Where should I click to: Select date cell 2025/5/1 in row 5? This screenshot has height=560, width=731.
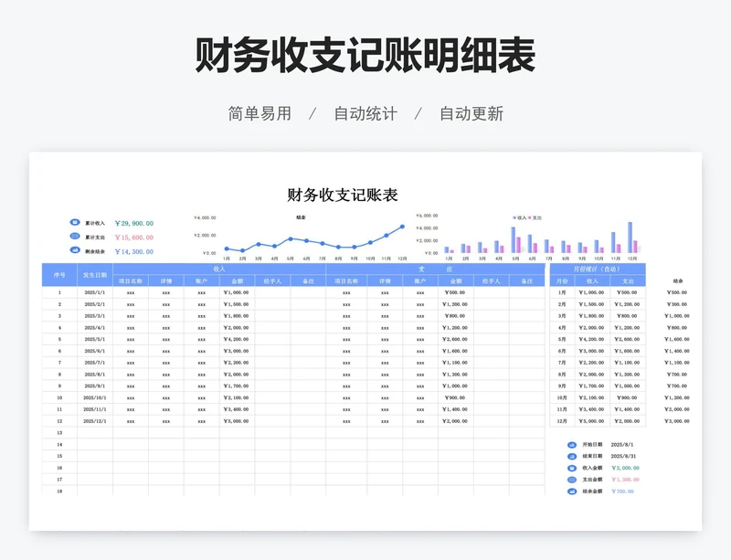pyautogui.click(x=95, y=340)
